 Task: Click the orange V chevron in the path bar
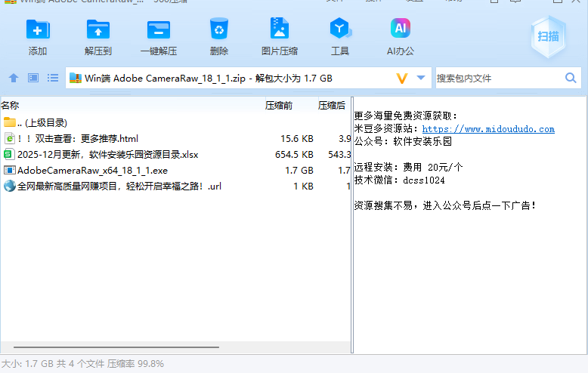coord(402,78)
